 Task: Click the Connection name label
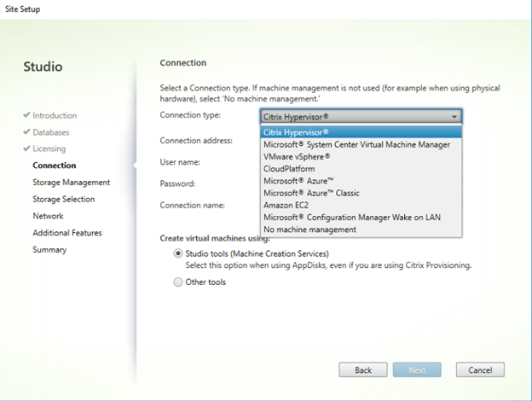tap(193, 205)
